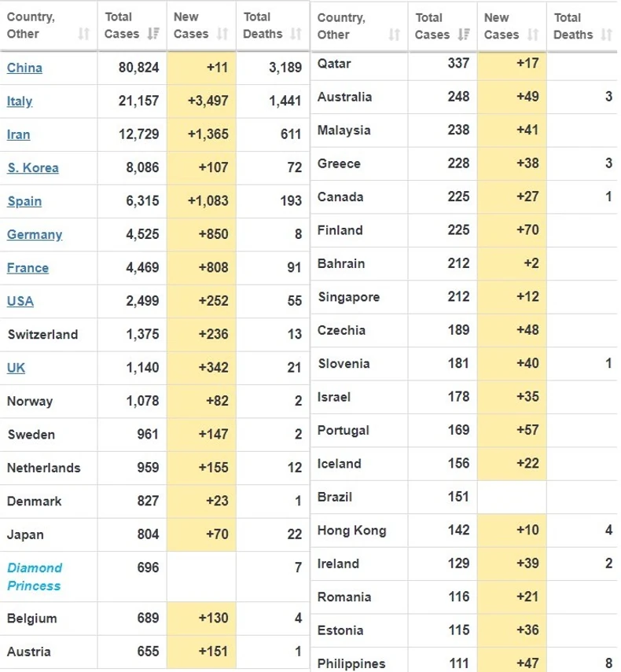The height and width of the screenshot is (672, 621).
Task: Click the Philippines row name cell
Action: (x=351, y=663)
